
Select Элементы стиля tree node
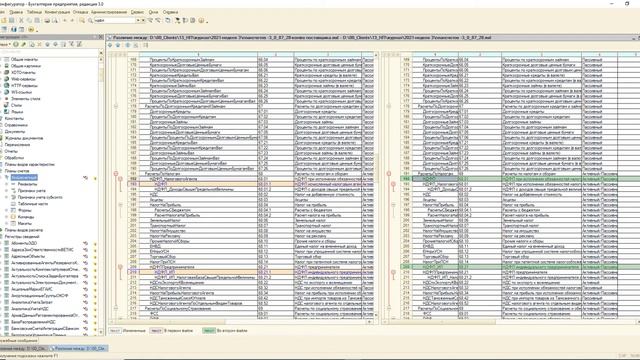[25, 99]
